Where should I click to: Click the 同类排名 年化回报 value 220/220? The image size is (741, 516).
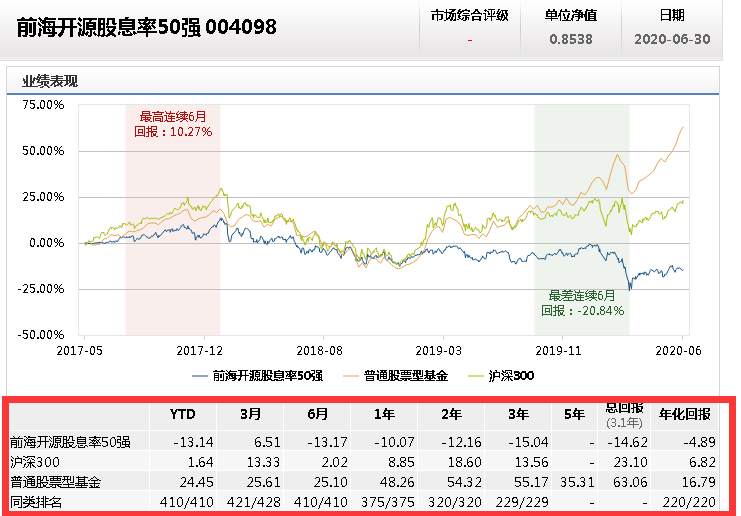[x=689, y=502]
